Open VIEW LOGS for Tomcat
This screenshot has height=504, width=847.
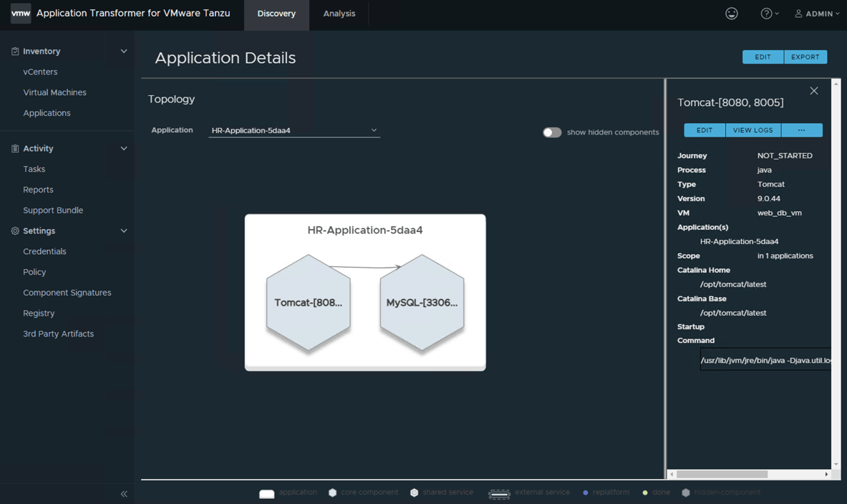pos(752,130)
